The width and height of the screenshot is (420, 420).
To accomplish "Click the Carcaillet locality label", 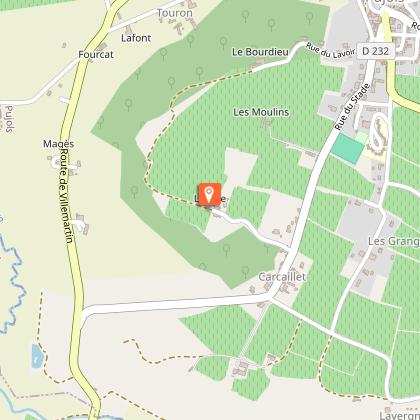I will tap(282, 277).
